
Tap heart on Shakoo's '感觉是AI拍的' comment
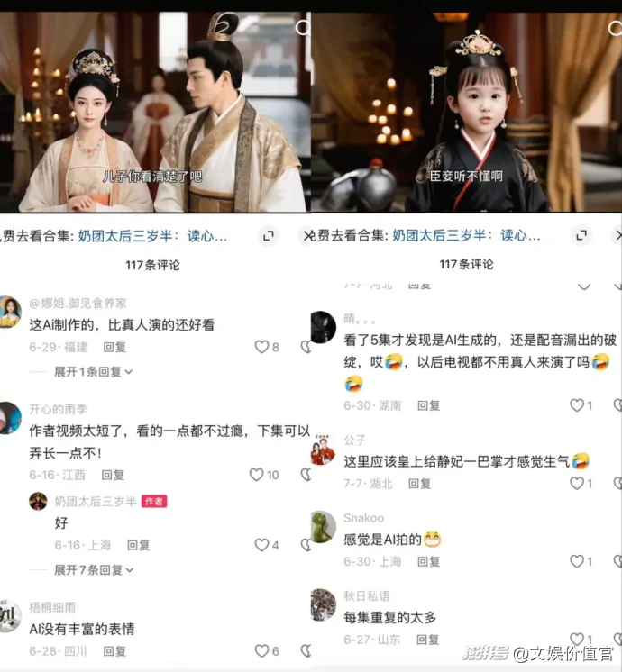point(577,561)
